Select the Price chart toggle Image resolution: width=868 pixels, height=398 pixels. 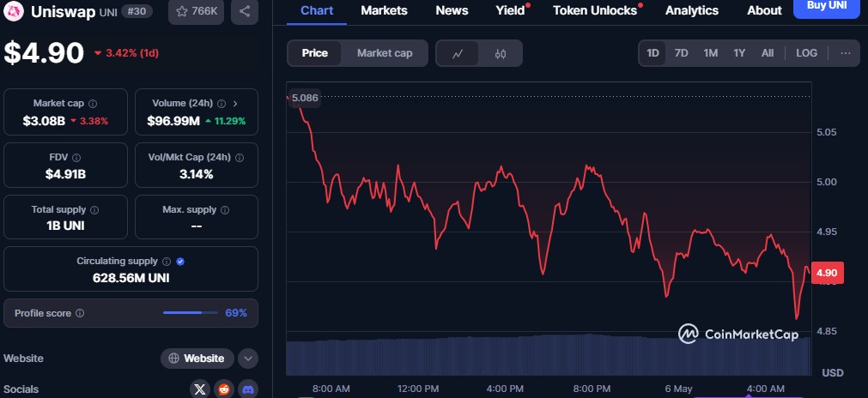pos(314,53)
